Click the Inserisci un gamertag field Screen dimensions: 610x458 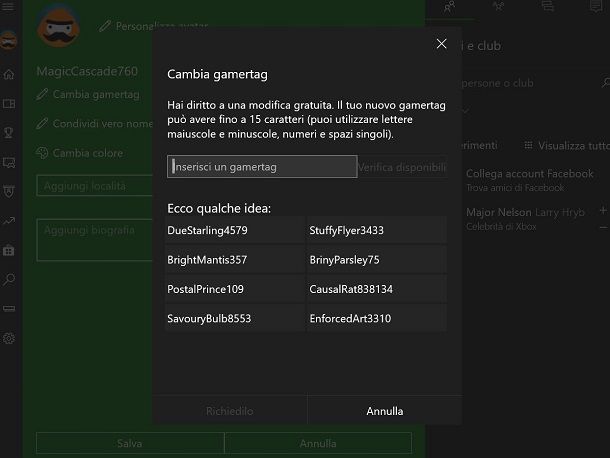coord(262,167)
